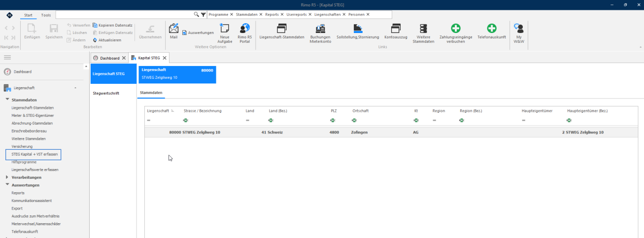This screenshot has width=644, height=238.
Task: Open Stegwertschrift in left panel
Action: 106,93
